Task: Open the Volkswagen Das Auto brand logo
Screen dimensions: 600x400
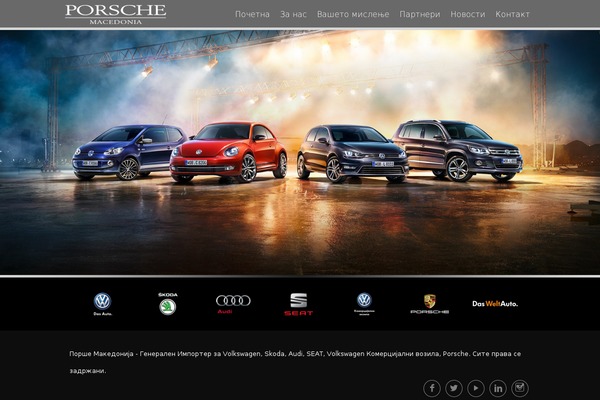Action: (103, 304)
